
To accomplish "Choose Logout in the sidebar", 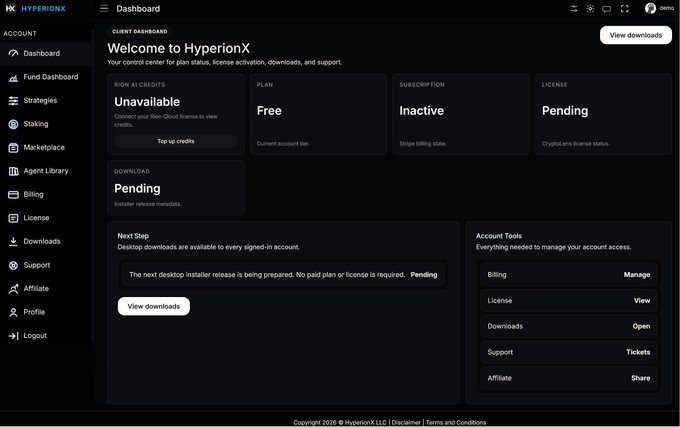I will click(x=45, y=336).
